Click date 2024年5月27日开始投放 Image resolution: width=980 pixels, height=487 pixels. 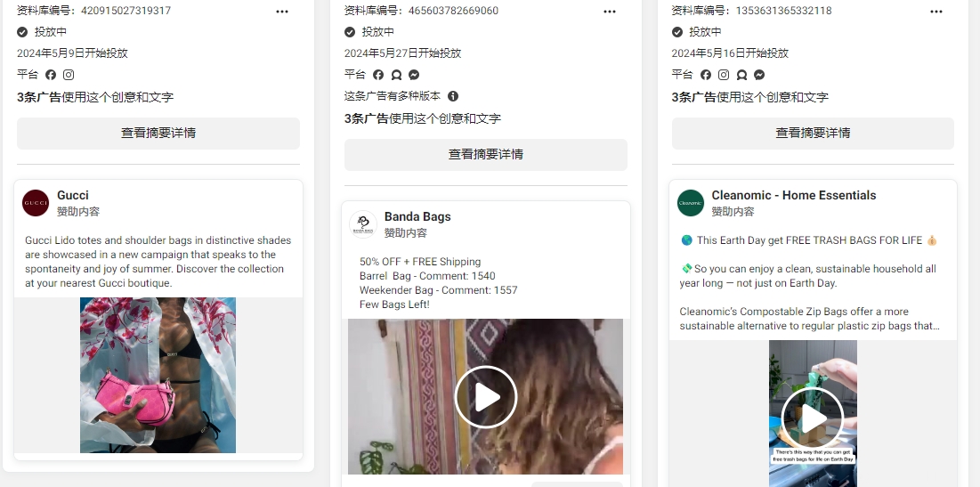click(402, 53)
